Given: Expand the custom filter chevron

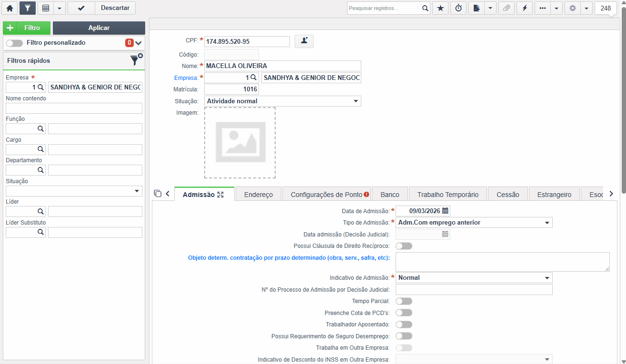Looking at the screenshot, I should click(x=139, y=43).
